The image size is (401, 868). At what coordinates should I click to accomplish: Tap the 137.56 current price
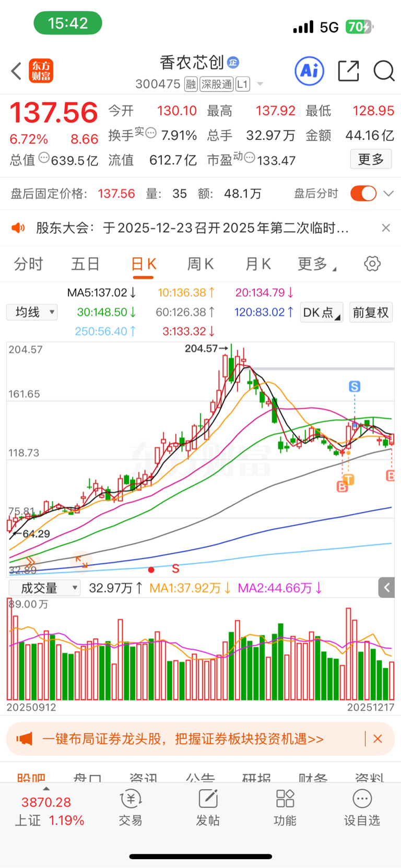pyautogui.click(x=54, y=113)
